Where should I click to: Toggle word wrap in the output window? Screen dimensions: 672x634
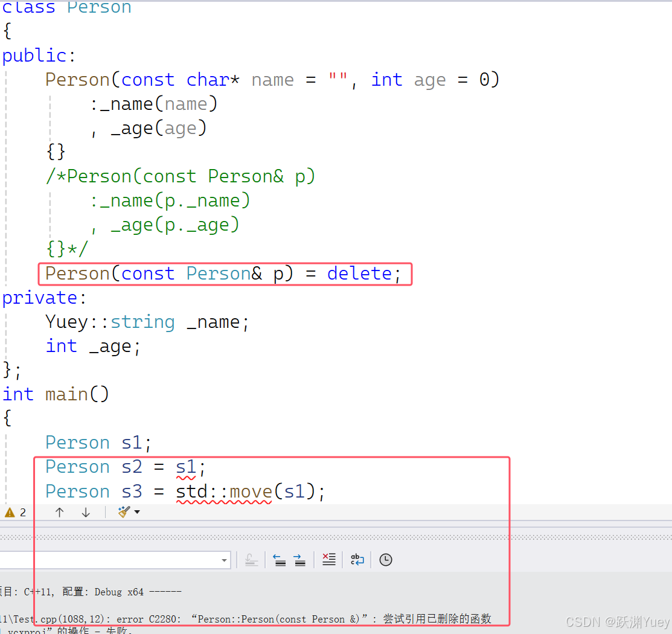tap(357, 559)
